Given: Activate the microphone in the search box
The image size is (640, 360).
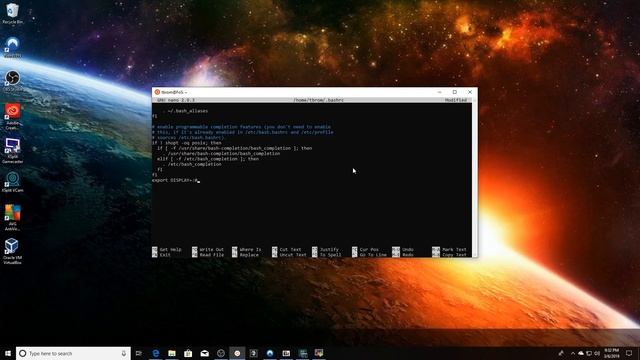Looking at the screenshot, I should pos(124,353).
